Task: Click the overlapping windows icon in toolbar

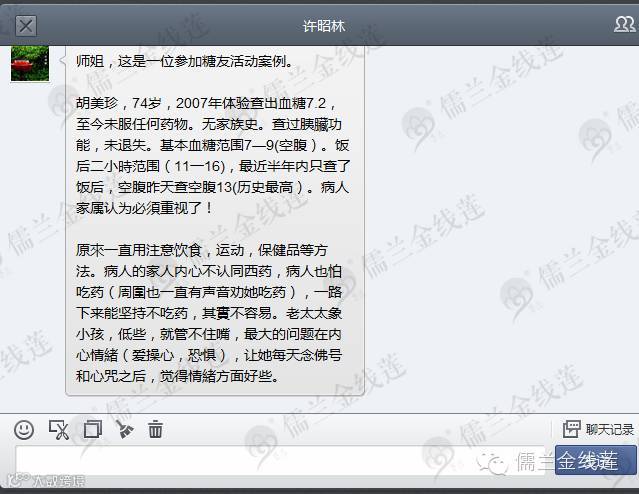Action: [x=93, y=430]
